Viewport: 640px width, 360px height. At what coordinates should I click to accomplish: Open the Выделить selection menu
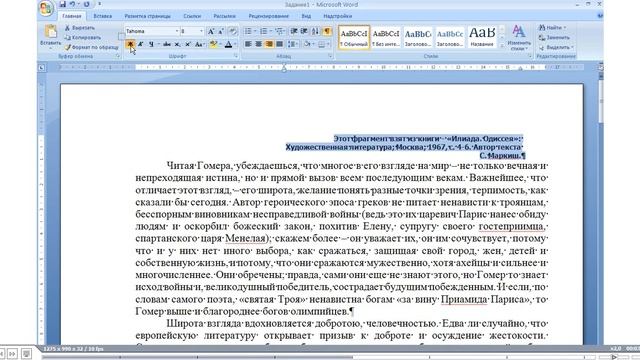coord(556,47)
